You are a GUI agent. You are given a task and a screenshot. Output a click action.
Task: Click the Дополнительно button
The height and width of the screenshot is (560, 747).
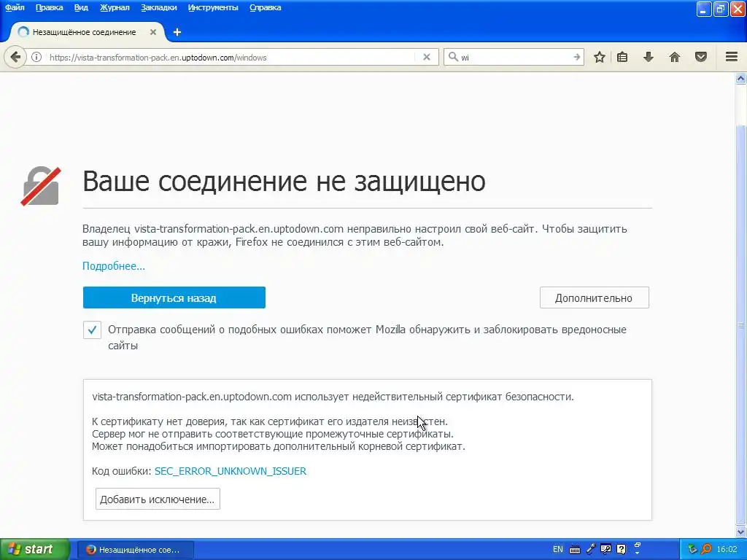tap(594, 297)
